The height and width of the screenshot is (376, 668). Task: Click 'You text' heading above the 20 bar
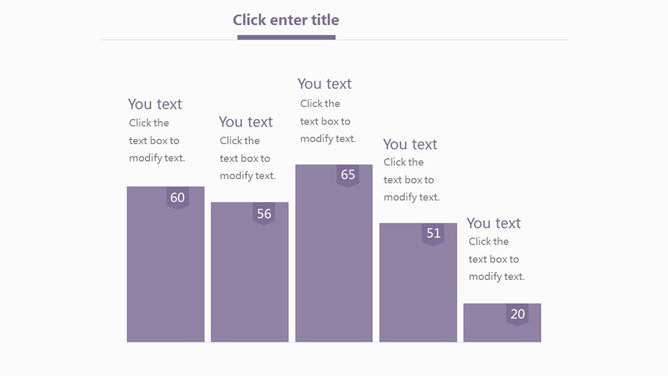(494, 223)
